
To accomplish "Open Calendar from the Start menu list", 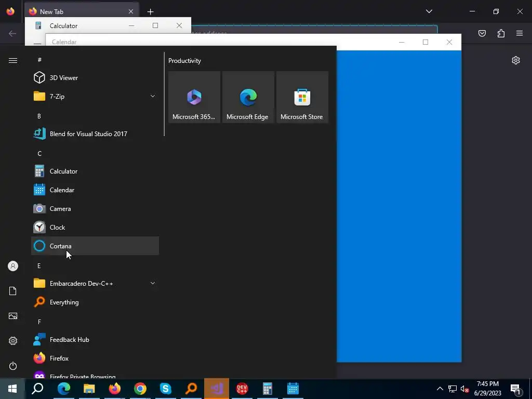I will pos(95,190).
